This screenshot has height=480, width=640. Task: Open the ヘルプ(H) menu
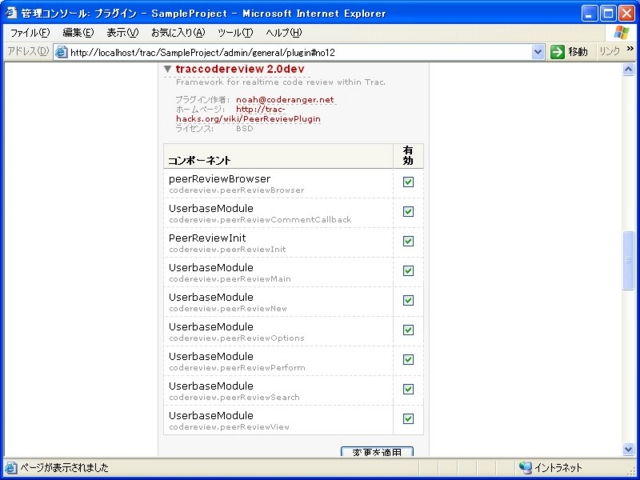284,33
